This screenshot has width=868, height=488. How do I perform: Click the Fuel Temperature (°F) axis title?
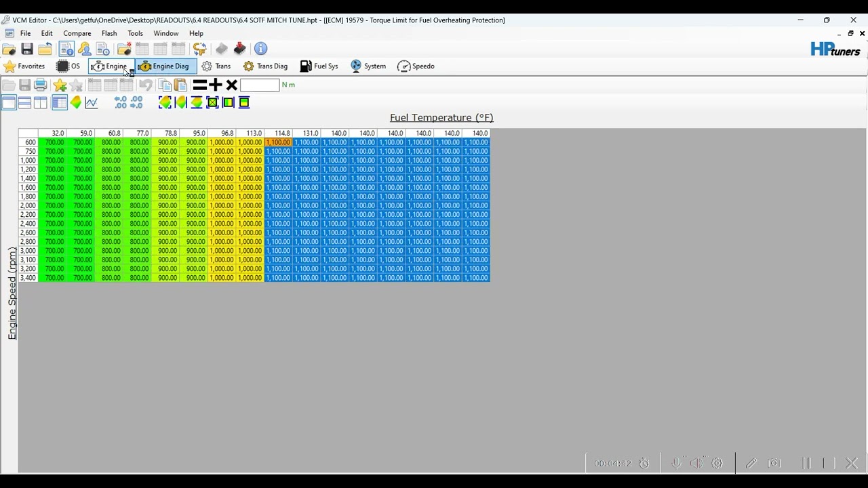(x=441, y=118)
